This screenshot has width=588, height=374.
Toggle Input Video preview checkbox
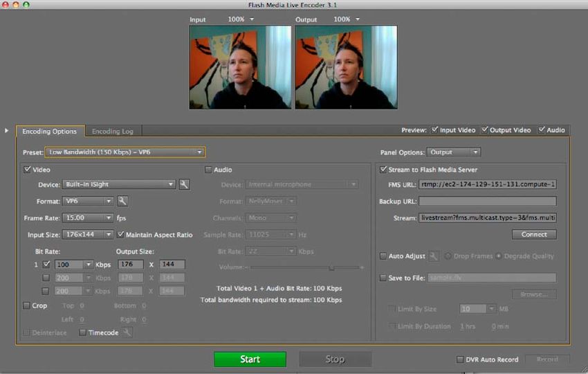point(434,130)
